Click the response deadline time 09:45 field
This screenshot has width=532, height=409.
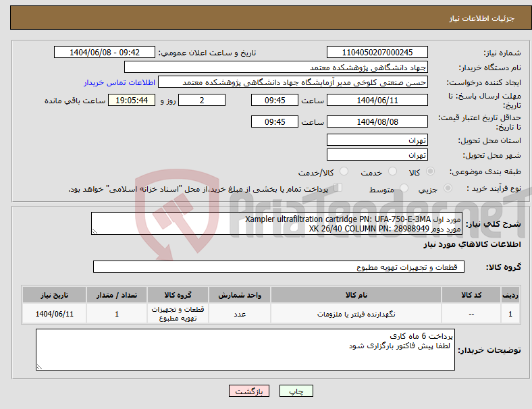(275, 100)
